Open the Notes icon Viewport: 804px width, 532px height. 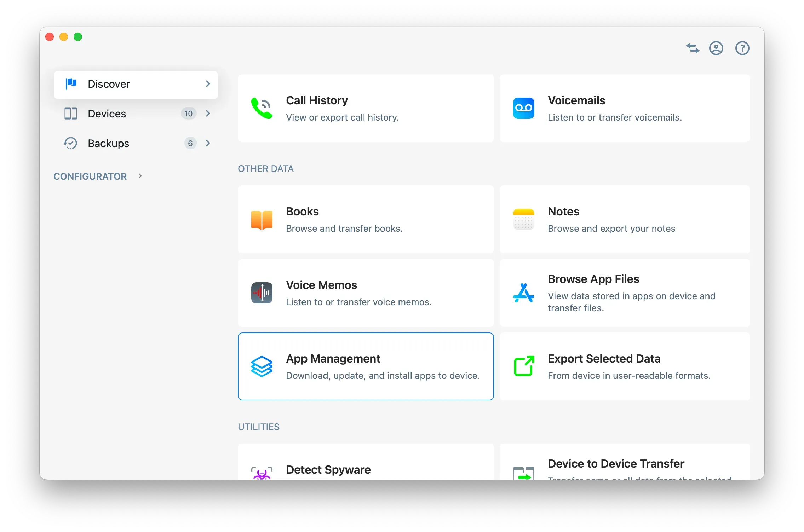(524, 219)
